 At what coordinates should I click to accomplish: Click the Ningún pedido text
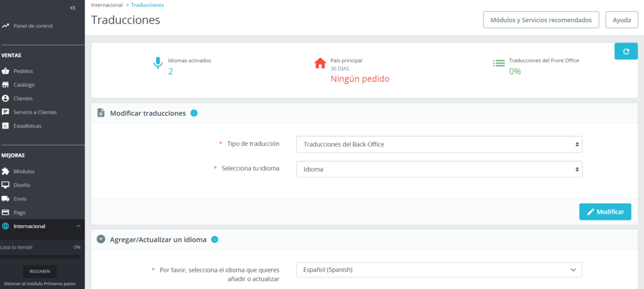click(x=360, y=79)
